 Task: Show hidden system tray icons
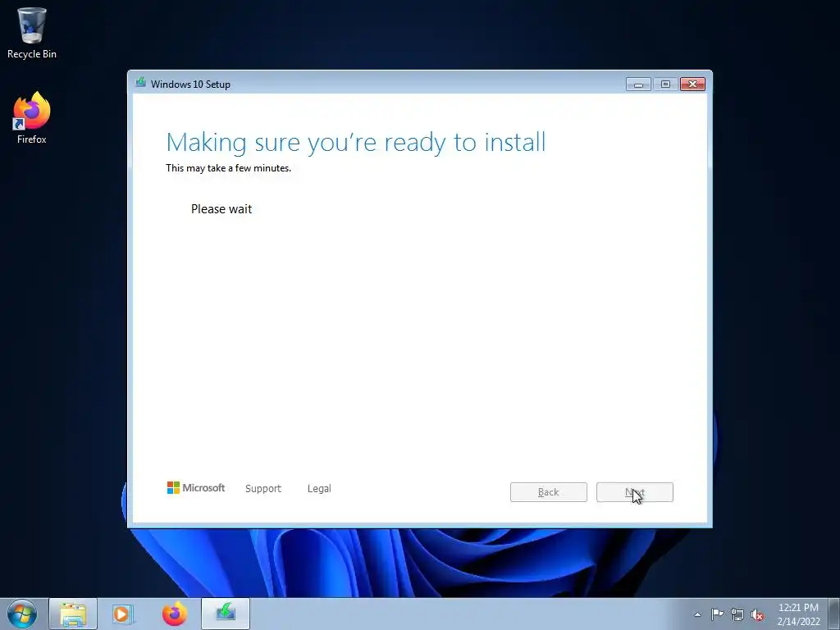click(697, 614)
